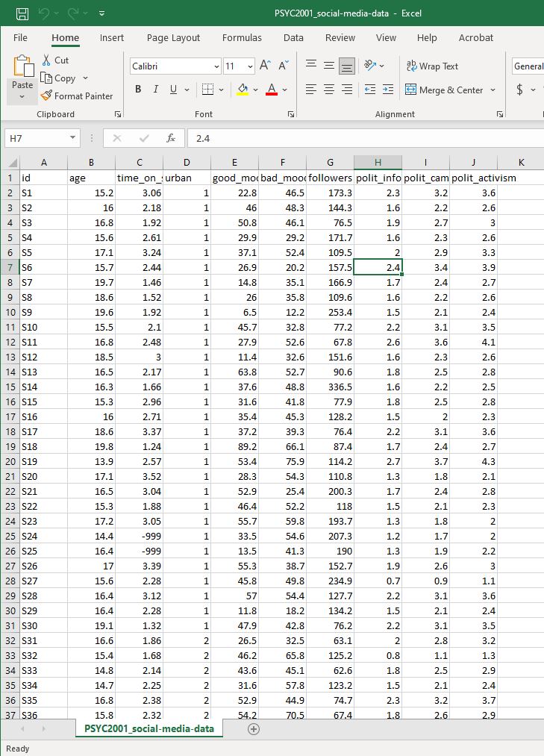The width and height of the screenshot is (544, 756).
Task: Click the Name Box showing H7
Action: [x=36, y=138]
